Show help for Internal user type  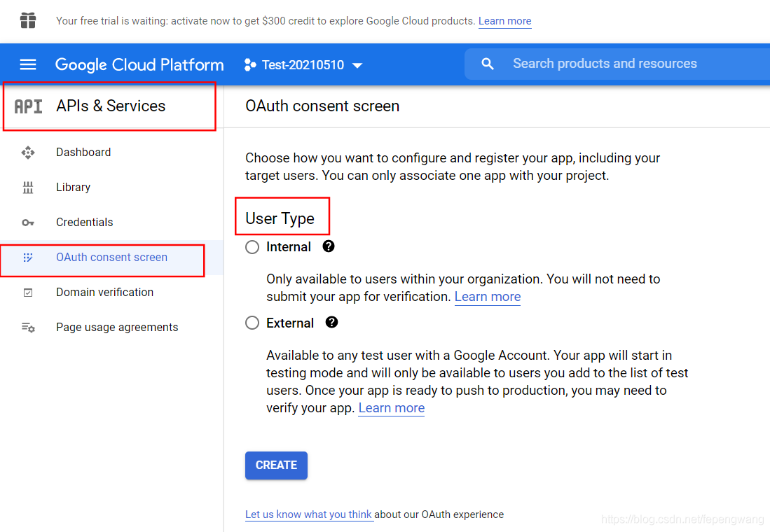click(329, 246)
